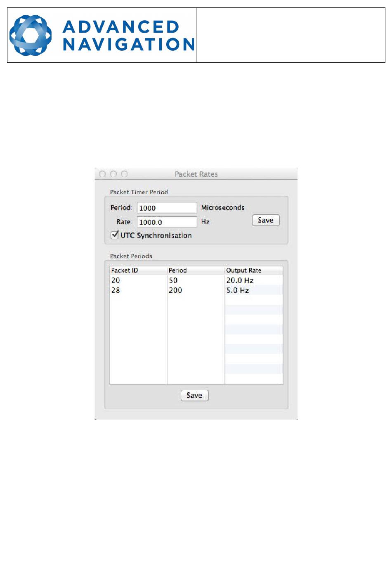392x586 pixels.
Task: Select the Period cell showing 50
Action: coord(196,280)
